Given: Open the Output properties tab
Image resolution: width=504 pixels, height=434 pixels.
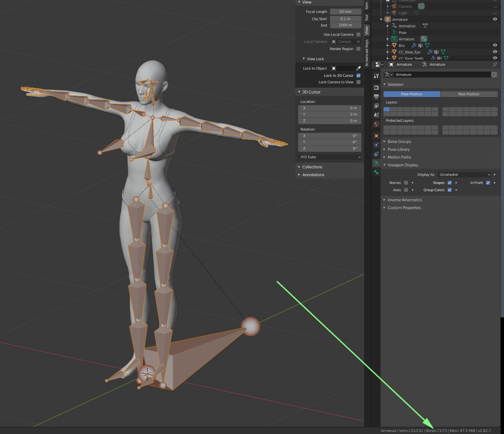Looking at the screenshot, I should point(376,97).
